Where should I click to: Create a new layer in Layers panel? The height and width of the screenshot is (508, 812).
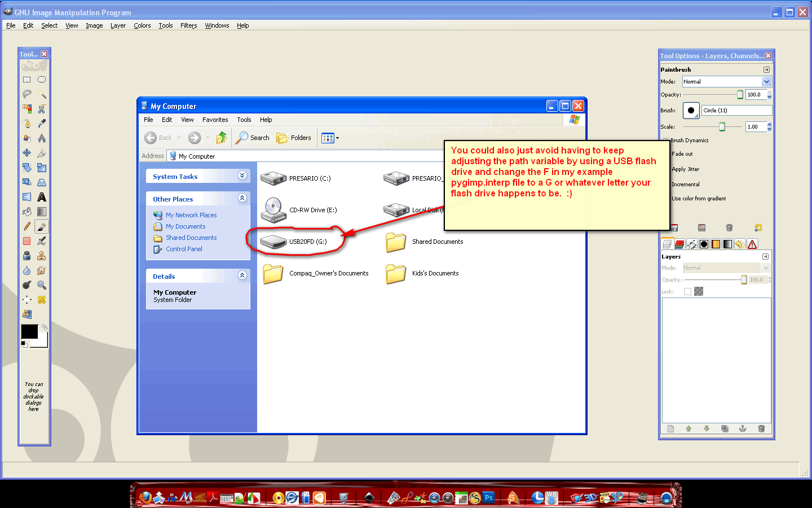click(x=670, y=429)
